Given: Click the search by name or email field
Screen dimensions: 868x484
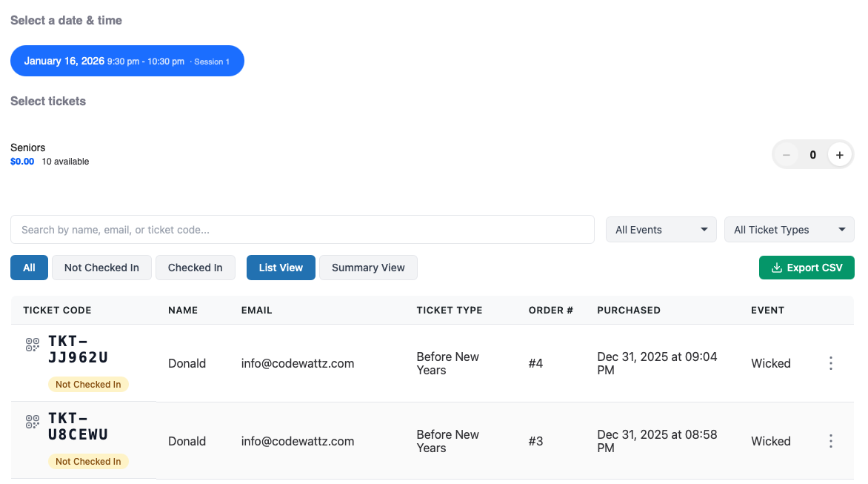Looking at the screenshot, I should [301, 229].
